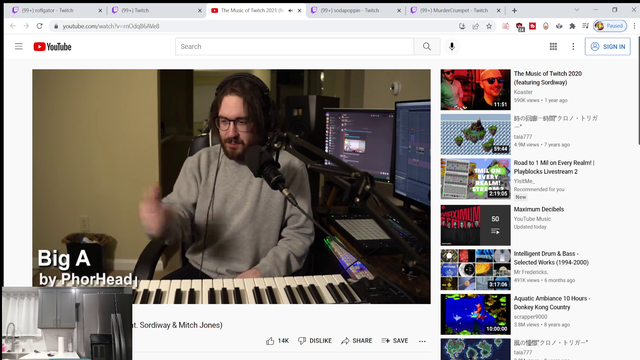
Task: Open the YouTube apps grid
Action: tap(553, 47)
